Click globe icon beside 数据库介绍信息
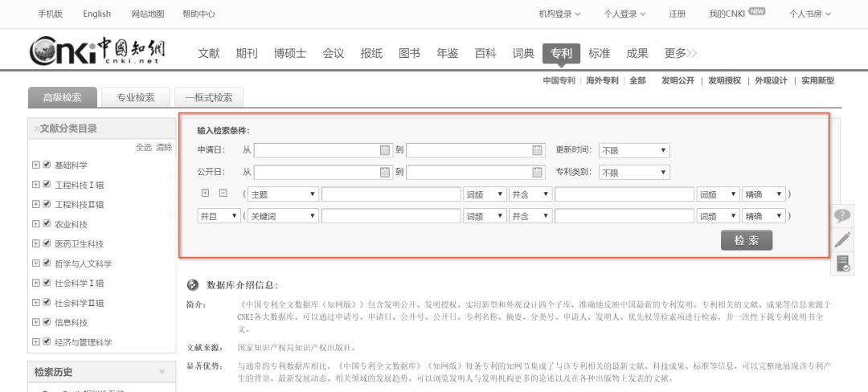 [193, 284]
